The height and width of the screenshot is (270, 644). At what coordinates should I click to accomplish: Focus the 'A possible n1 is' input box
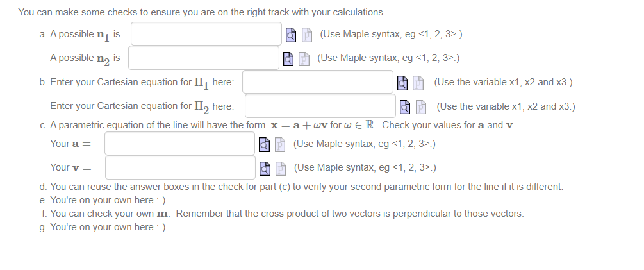206,34
